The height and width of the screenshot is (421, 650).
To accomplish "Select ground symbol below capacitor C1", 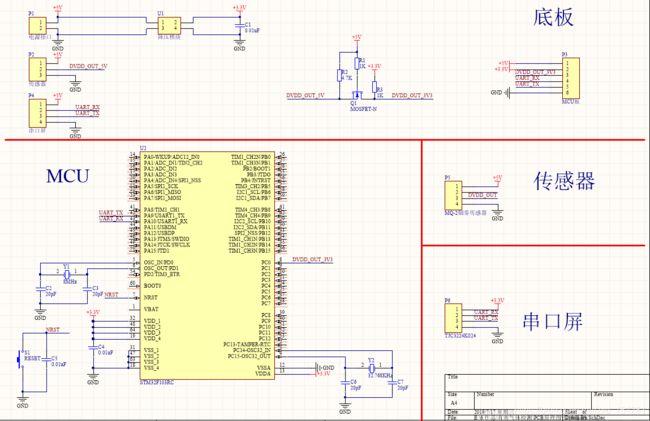I will pyautogui.click(x=239, y=43).
